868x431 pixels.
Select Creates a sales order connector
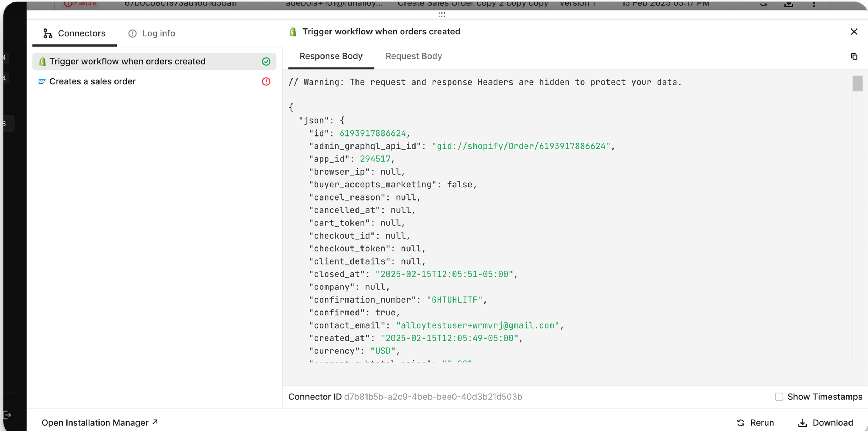[x=92, y=81]
